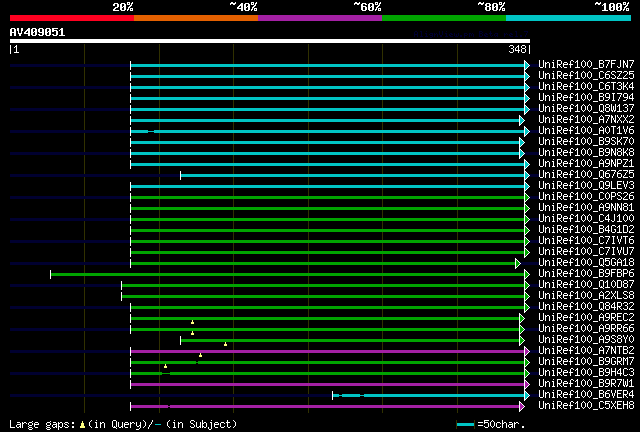Click the start tick of B9FBP6 alignment
Image resolution: width=640 pixels, height=432 pixels.
tap(51, 274)
